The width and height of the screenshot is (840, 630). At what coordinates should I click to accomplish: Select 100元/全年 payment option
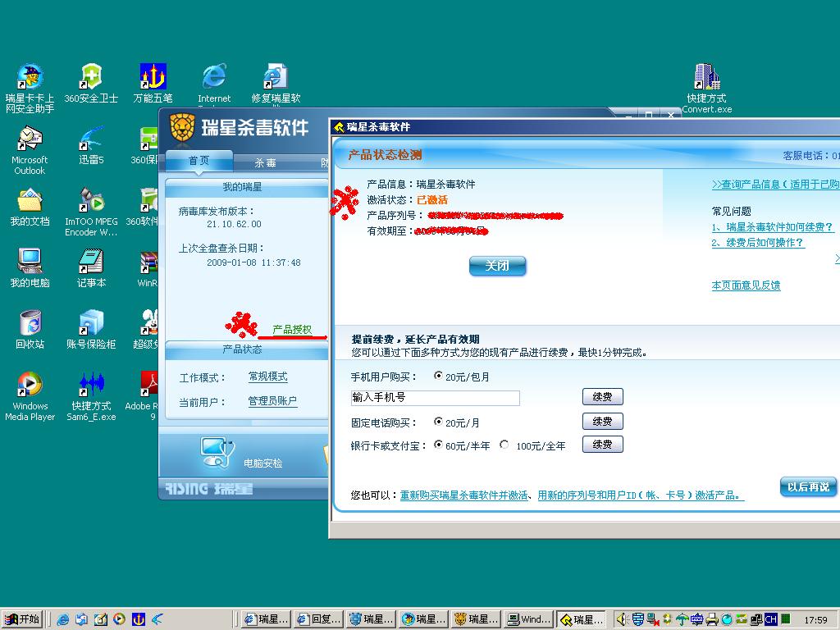504,445
